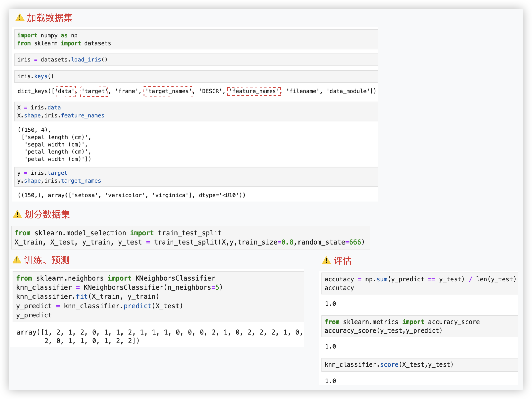Click the 评估 heading text

click(x=342, y=261)
